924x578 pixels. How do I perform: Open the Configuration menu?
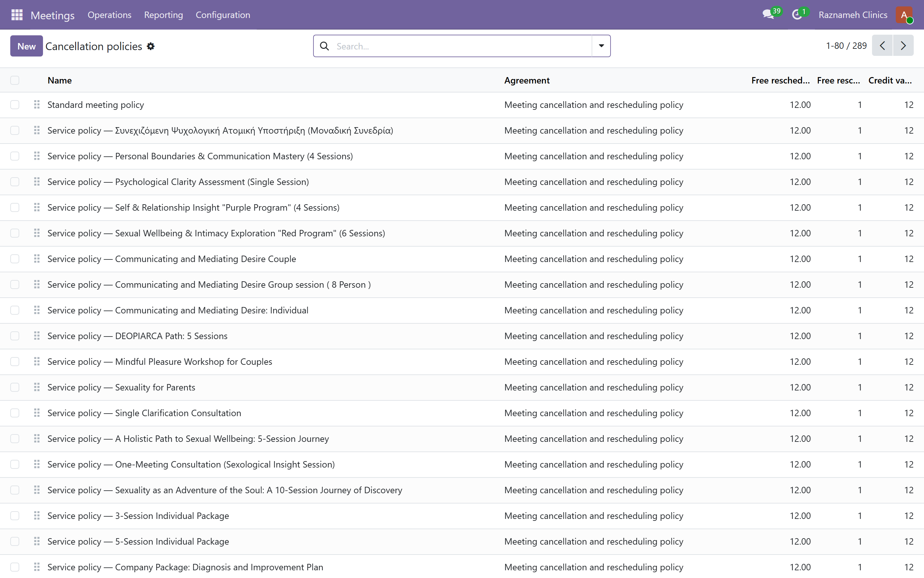pos(223,15)
